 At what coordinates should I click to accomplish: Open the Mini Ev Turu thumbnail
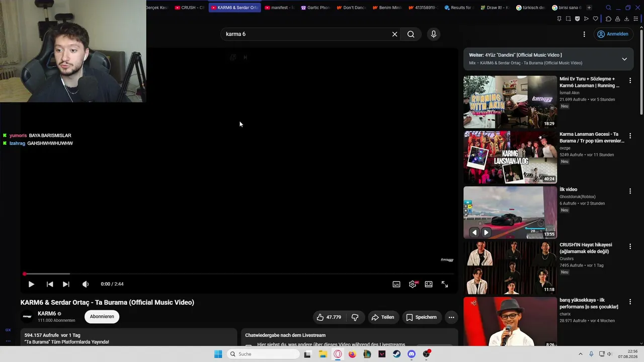pyautogui.click(x=510, y=102)
